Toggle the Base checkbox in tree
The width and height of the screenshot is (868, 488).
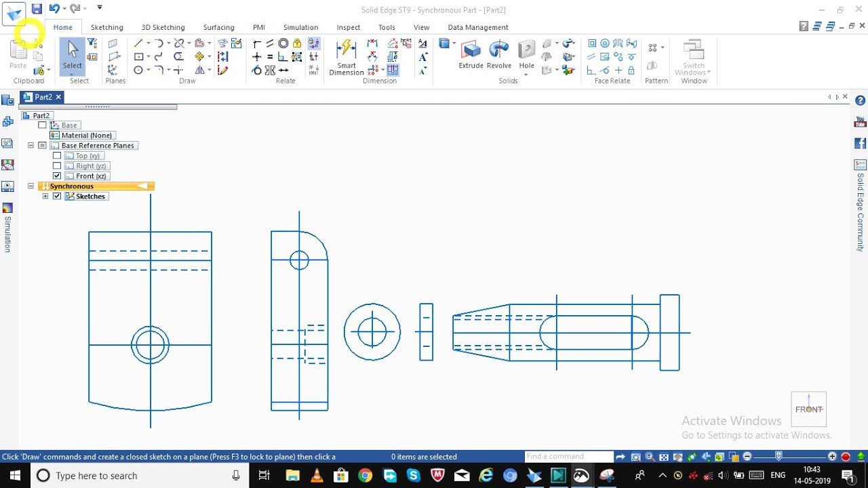click(x=42, y=125)
